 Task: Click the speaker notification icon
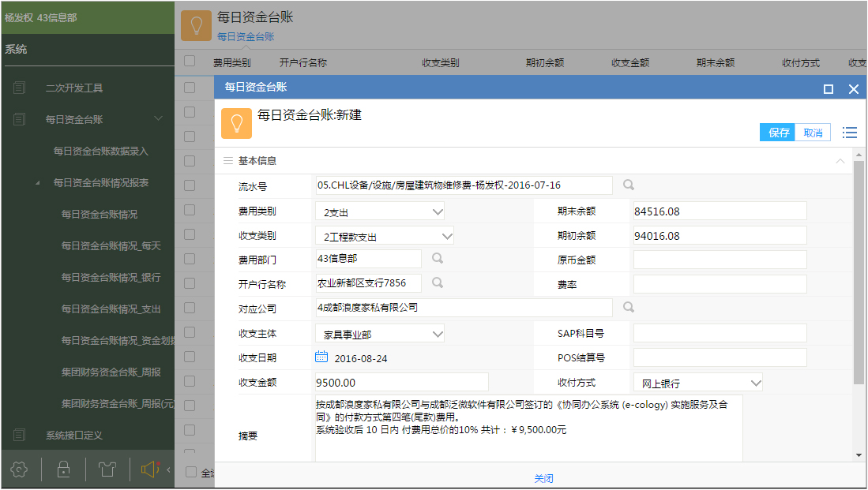pyautogui.click(x=149, y=469)
